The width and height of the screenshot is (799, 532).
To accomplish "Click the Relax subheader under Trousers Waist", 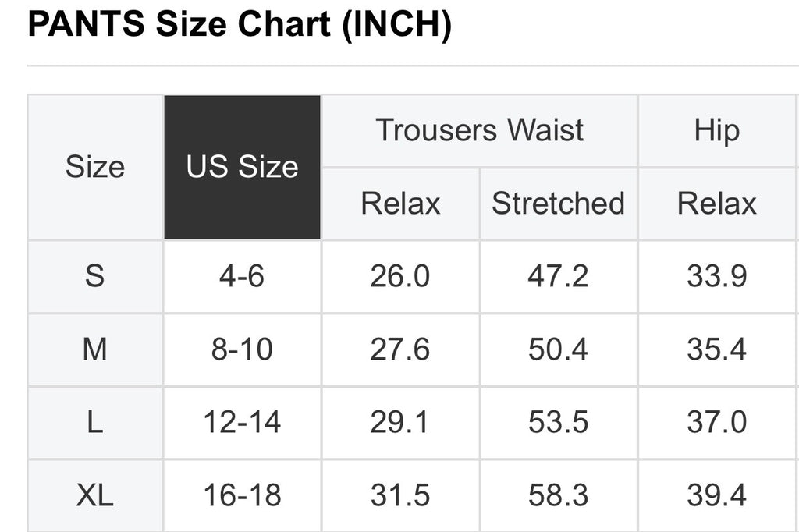I will point(400,204).
